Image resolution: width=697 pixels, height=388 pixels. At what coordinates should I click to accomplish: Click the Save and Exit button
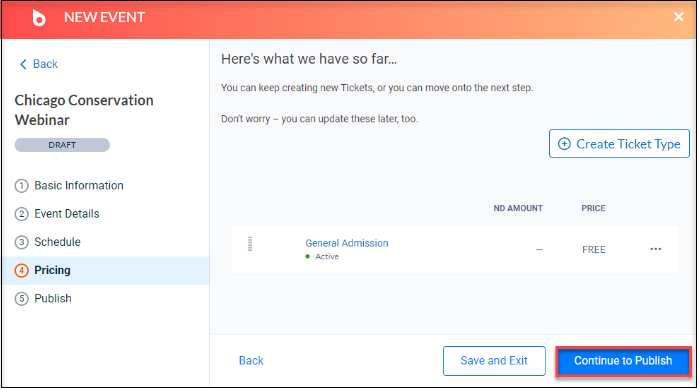[494, 361]
